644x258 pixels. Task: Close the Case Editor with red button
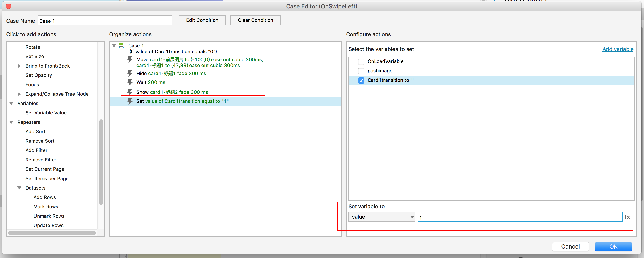[8, 6]
